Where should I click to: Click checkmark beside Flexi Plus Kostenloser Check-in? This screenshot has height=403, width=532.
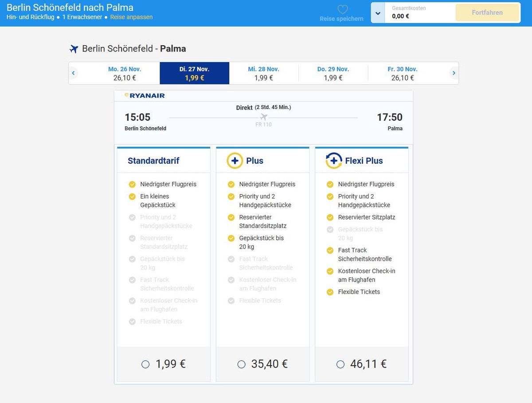pyautogui.click(x=330, y=271)
